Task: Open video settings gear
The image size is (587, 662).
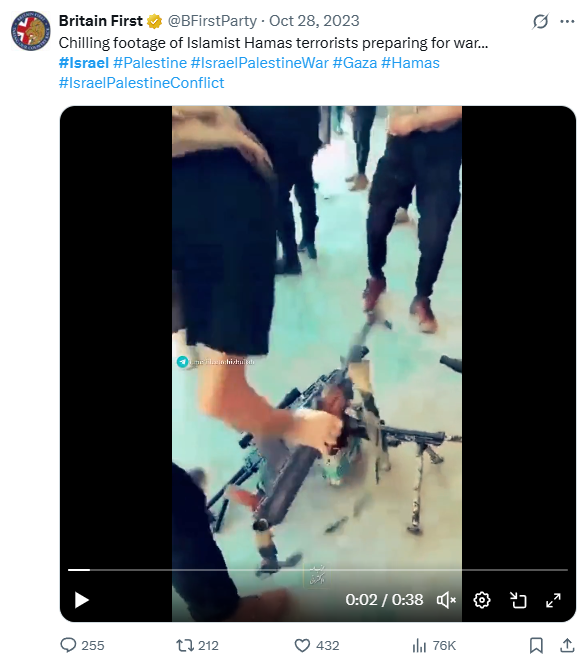Action: [x=482, y=600]
